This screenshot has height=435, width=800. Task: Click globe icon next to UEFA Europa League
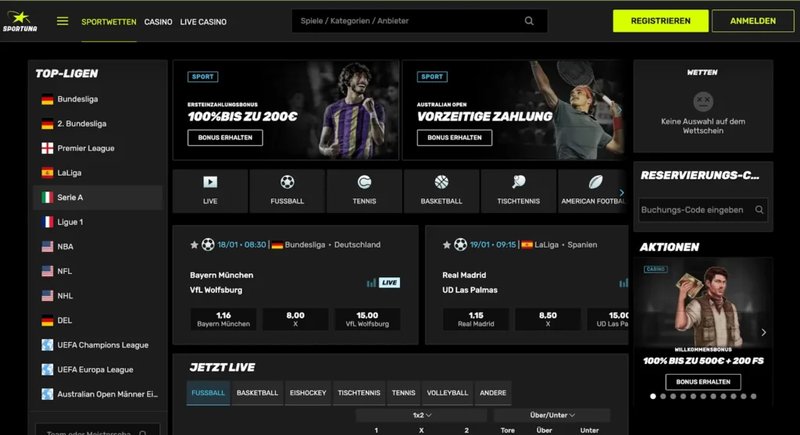(47, 369)
